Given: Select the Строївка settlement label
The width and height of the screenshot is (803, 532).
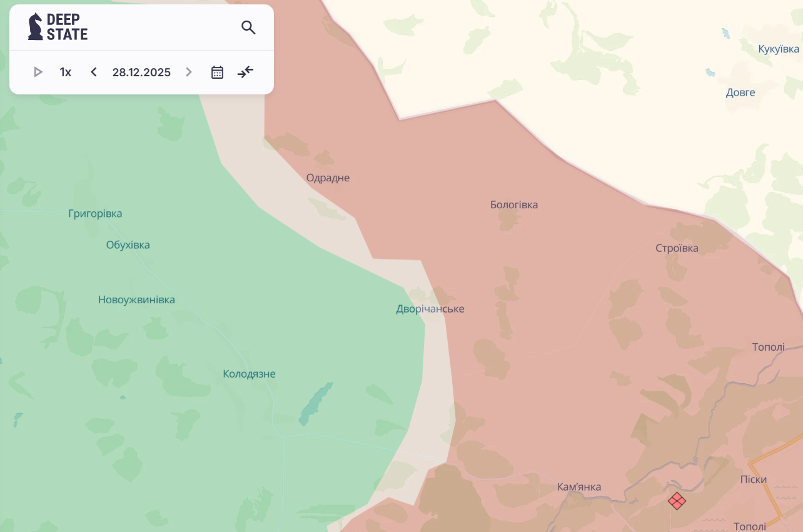Looking at the screenshot, I should 677,248.
